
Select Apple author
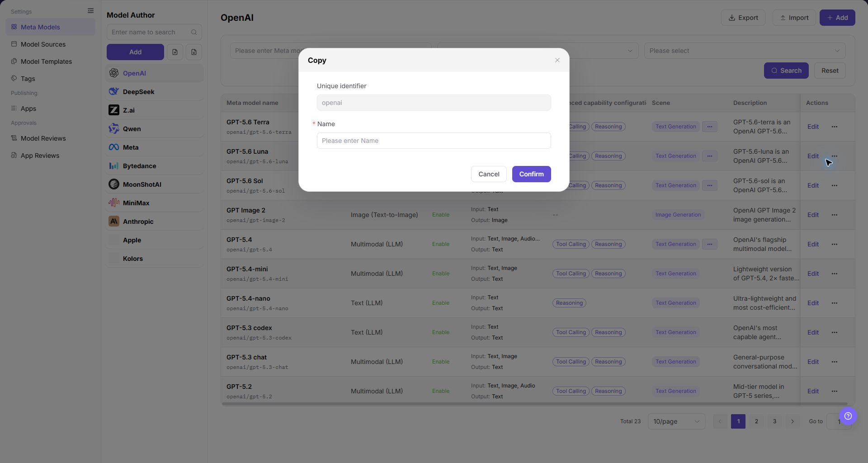click(154, 240)
